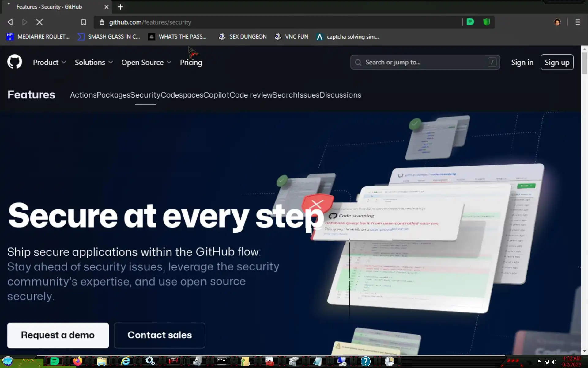Launch Internet Explorer from taskbar
Viewport: 588px width, 368px height.
click(x=126, y=361)
